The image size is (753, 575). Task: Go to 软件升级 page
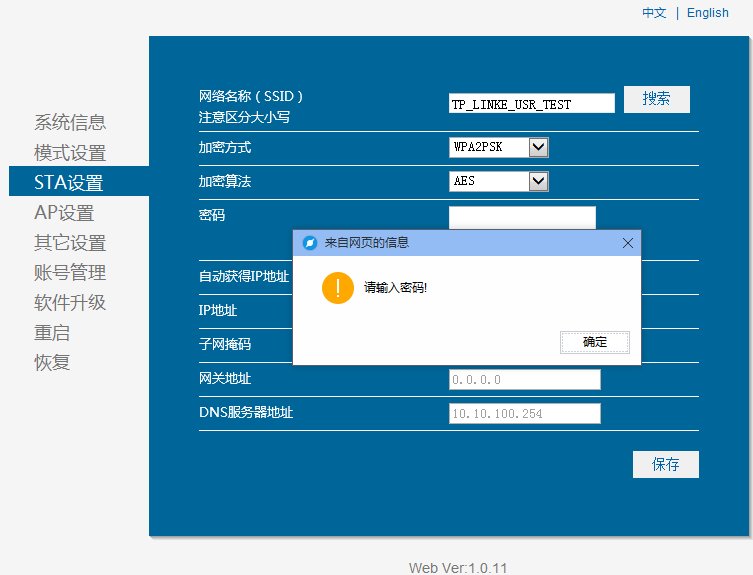tap(70, 303)
